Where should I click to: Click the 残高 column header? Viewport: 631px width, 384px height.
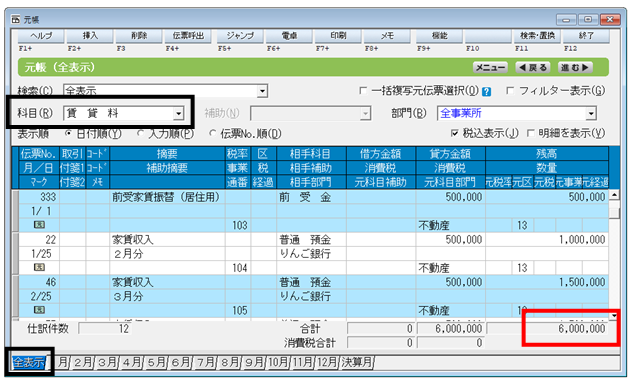[x=547, y=154]
